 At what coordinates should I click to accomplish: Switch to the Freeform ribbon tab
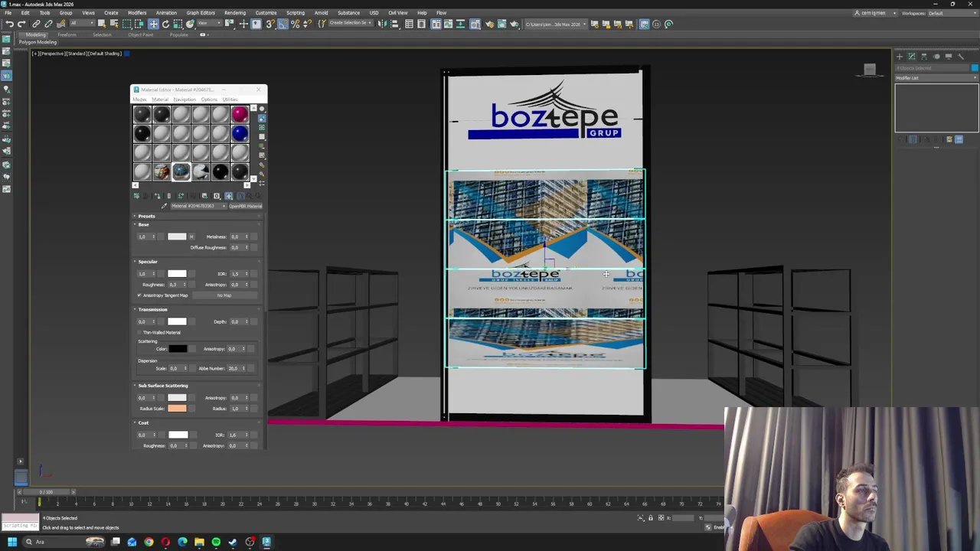67,35
